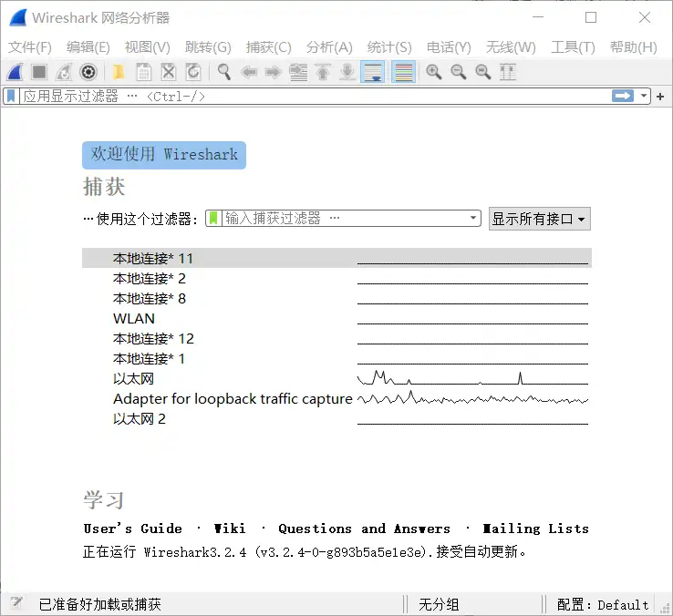Image resolution: width=673 pixels, height=616 pixels.
Task: Open the capture filter history dropdown arrow
Action: click(x=473, y=219)
